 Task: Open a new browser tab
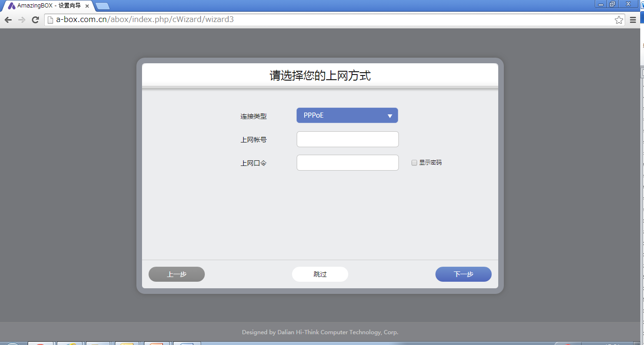(x=102, y=6)
